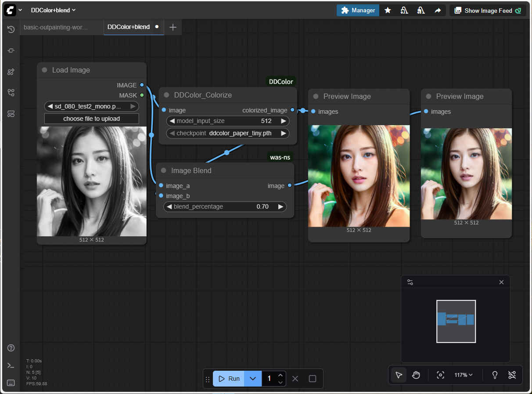Screen dimensions: 532x394
Task: Click the Manager button
Action: click(358, 11)
